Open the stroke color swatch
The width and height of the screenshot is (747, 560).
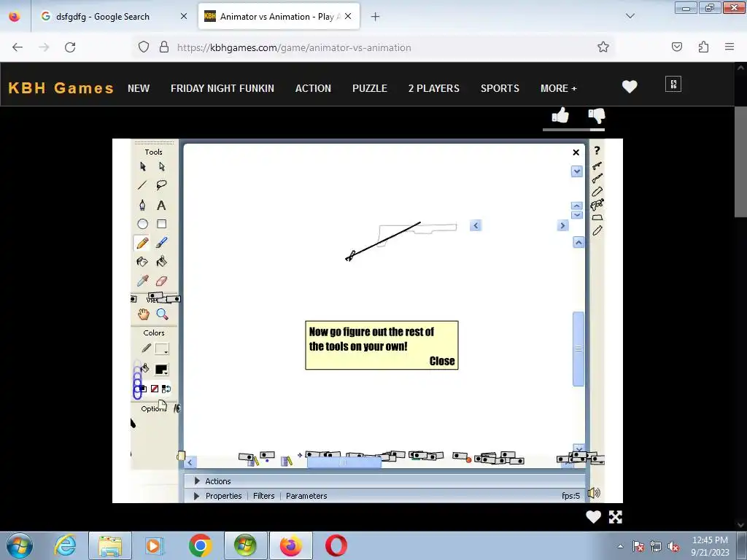161,349
